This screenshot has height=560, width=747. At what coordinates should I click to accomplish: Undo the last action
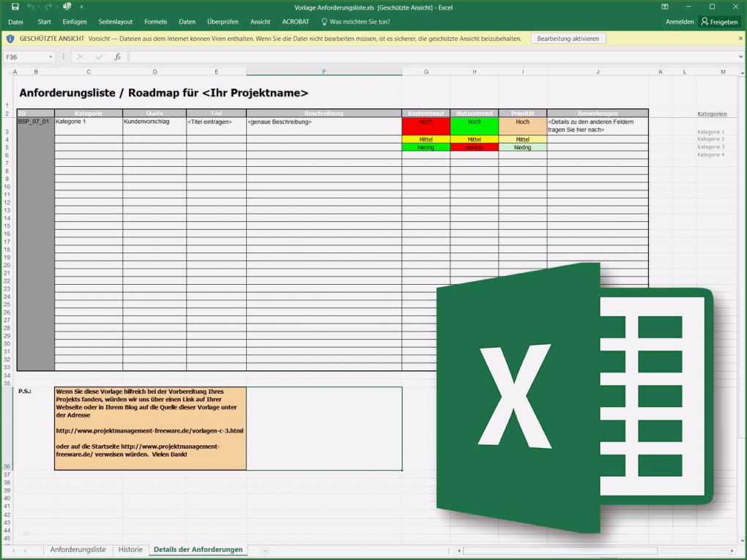pos(32,7)
